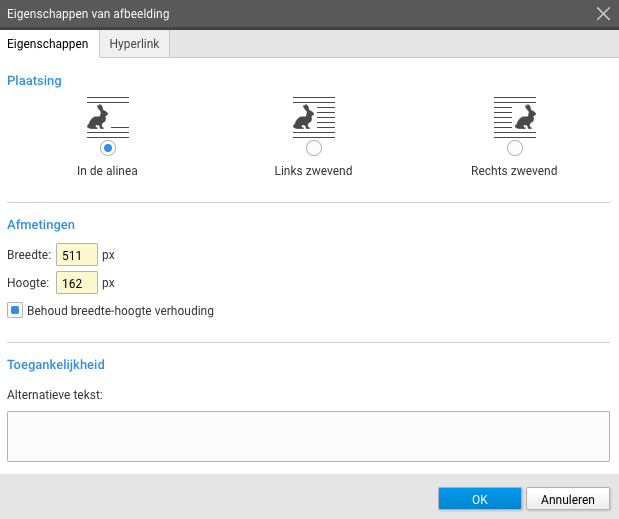Focus the Hoogte height input field

tap(77, 283)
